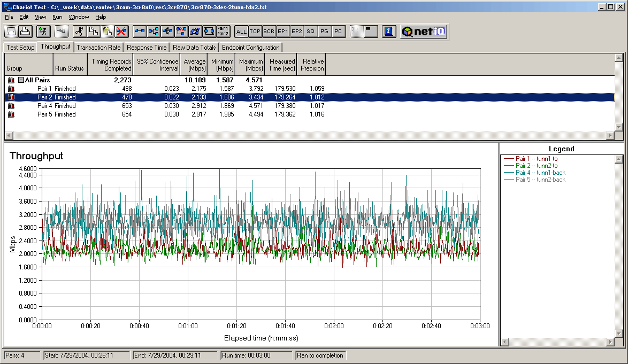Viewport: 628px width, 364px height.
Task: Click the blue info icon in toolbar
Action: click(x=389, y=32)
